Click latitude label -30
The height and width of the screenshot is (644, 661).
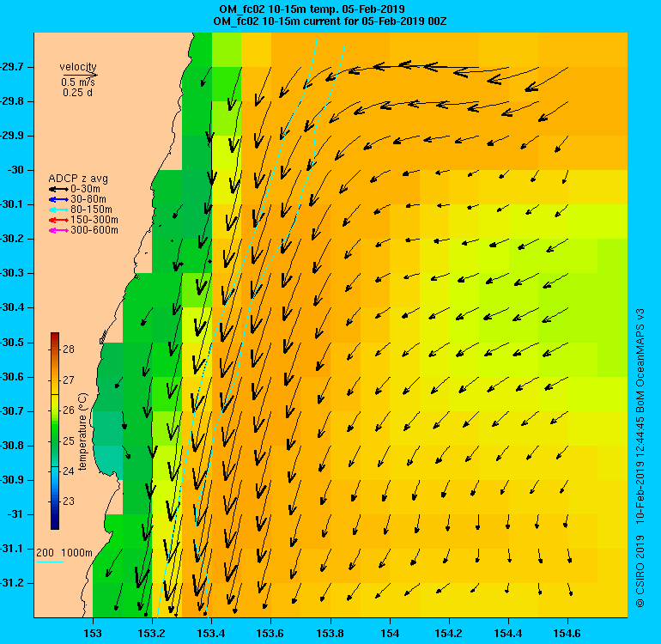pyautogui.click(x=15, y=170)
